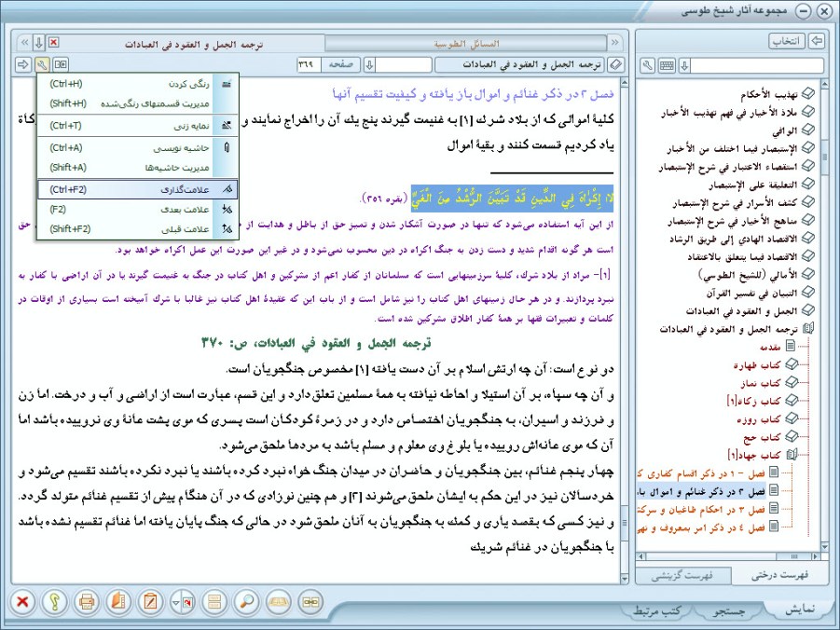
Task: Click the double chevron right of المسائل الطوسیة tab
Action: click(614, 43)
